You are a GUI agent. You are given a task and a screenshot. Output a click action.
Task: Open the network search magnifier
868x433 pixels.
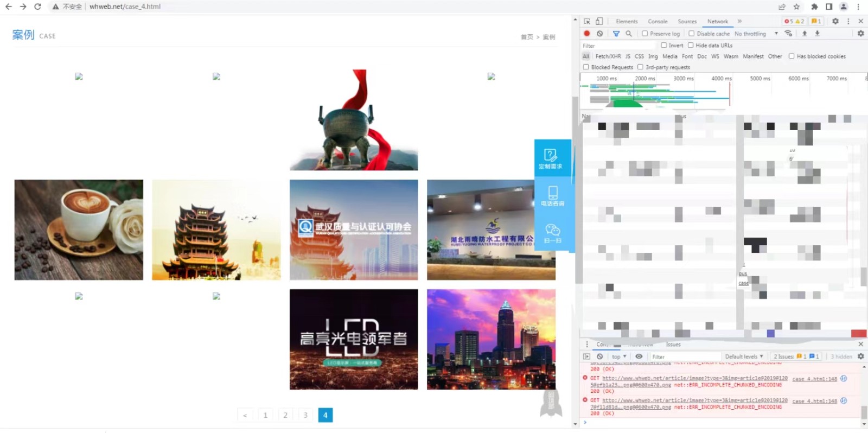point(629,34)
